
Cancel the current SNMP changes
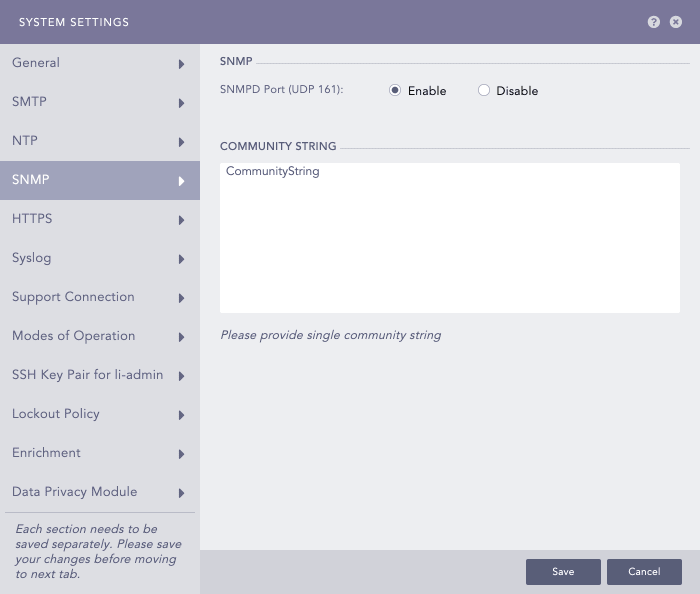[644, 571]
